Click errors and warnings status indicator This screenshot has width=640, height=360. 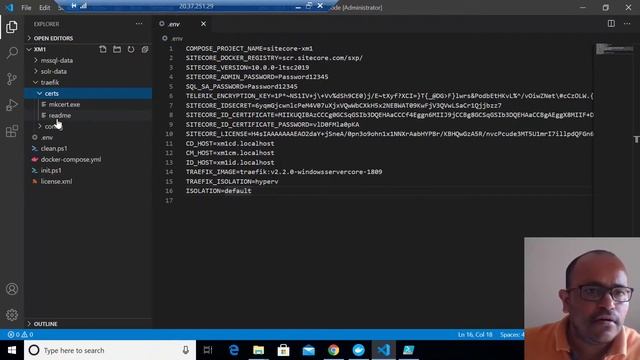20,334
